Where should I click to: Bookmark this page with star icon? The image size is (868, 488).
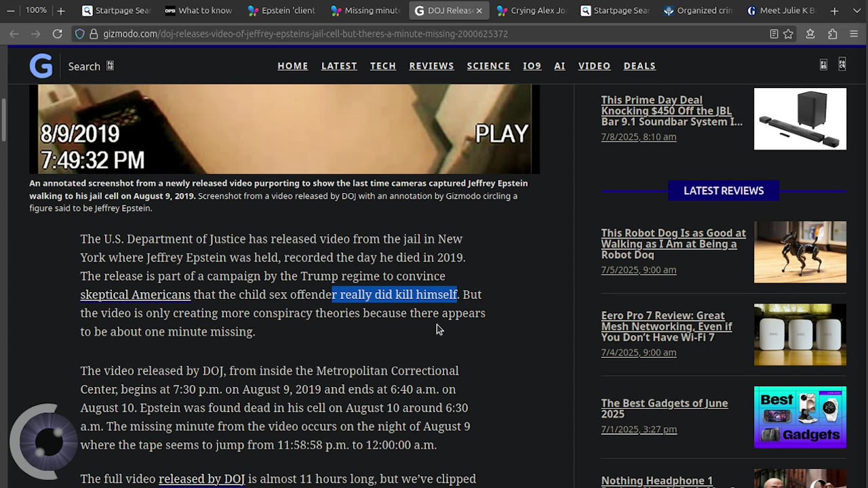coord(789,34)
